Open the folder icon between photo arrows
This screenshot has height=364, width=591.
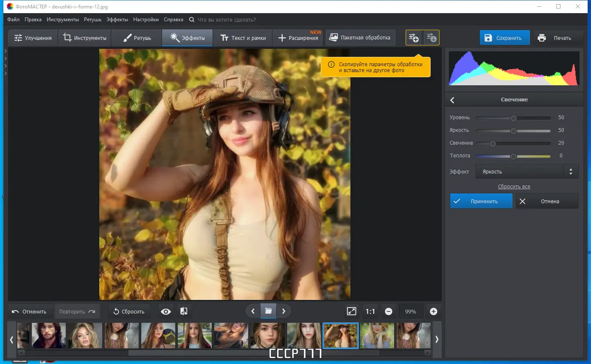pos(268,311)
